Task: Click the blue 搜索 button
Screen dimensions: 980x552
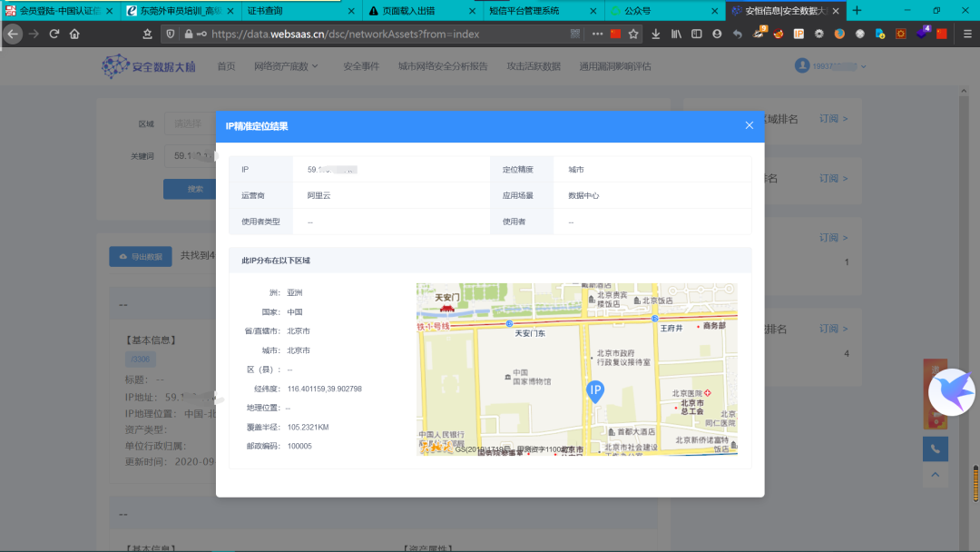Action: click(x=190, y=189)
